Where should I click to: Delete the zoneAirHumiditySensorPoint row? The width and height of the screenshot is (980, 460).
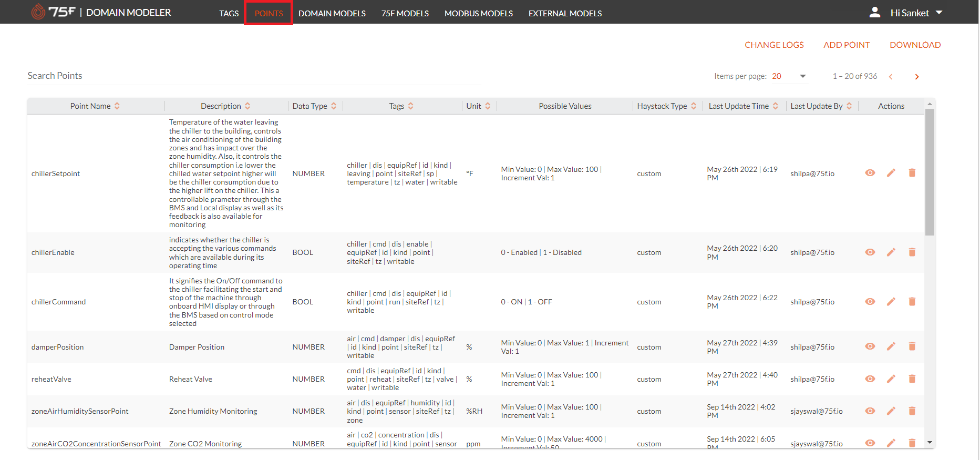click(912, 411)
